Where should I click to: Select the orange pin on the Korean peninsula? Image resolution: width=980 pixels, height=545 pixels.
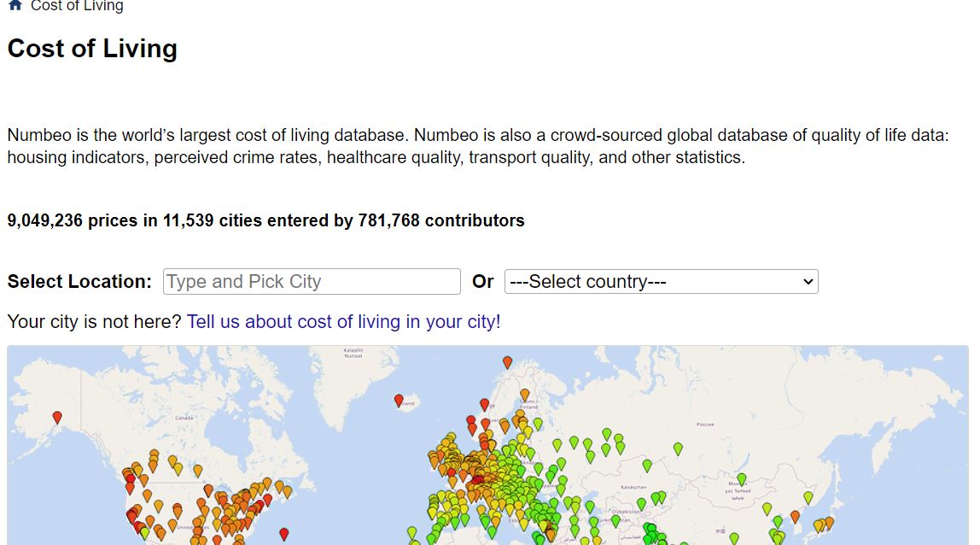point(795,517)
